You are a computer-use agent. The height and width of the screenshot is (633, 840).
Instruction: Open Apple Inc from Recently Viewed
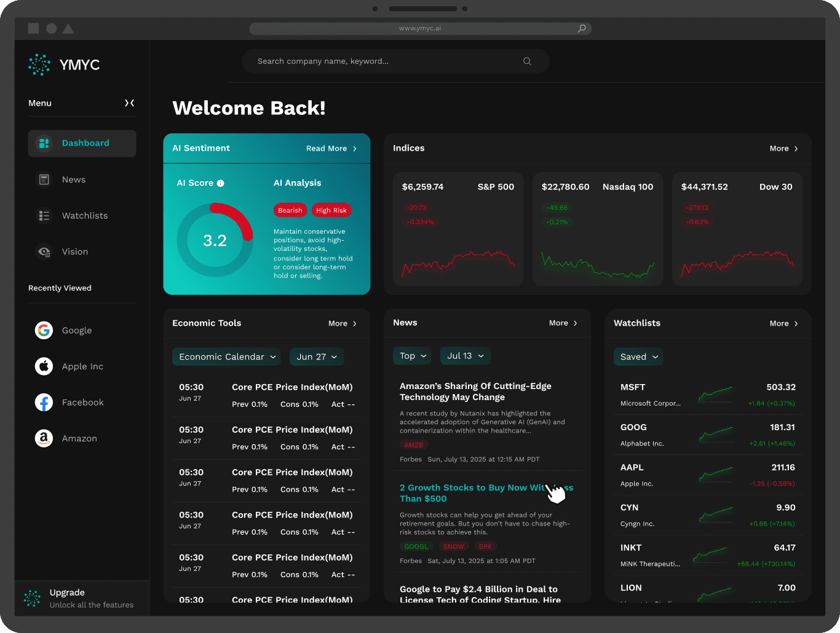click(x=82, y=366)
